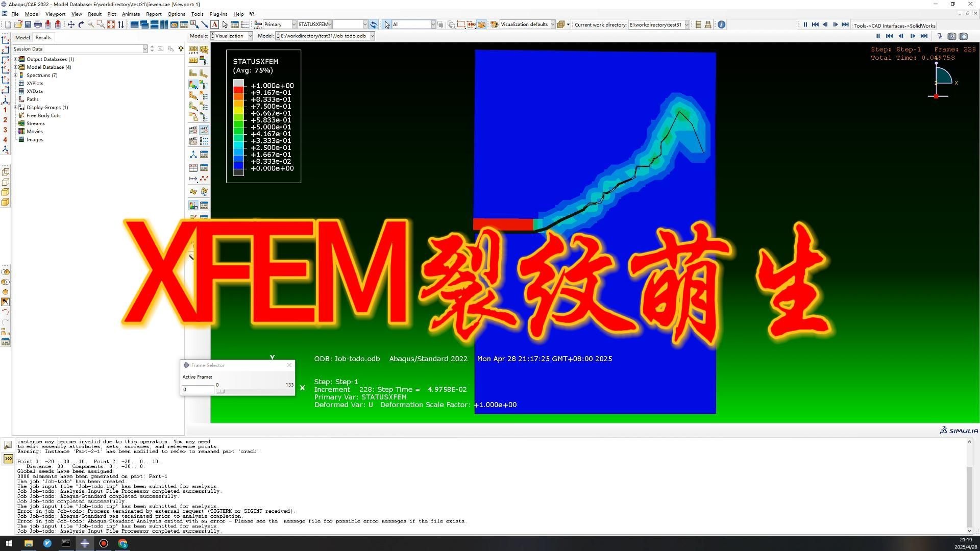Click the Active Frame slider handle
This screenshot has width=980, height=551.
220,391
